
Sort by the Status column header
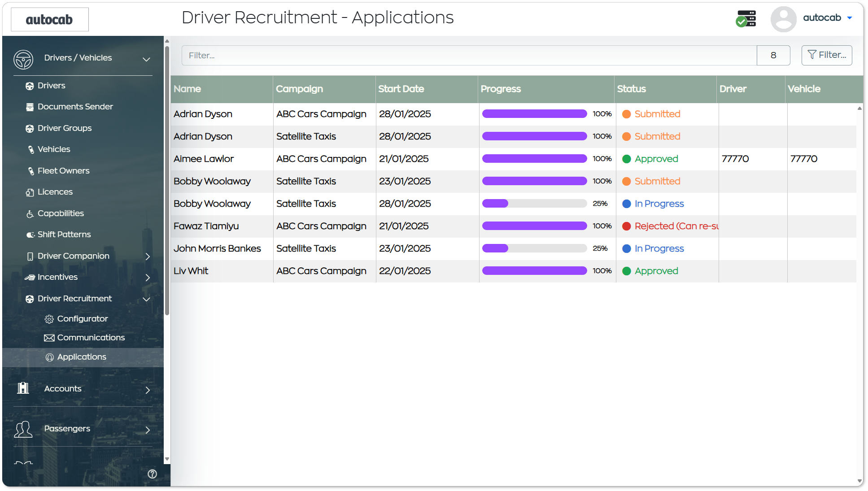coord(665,89)
